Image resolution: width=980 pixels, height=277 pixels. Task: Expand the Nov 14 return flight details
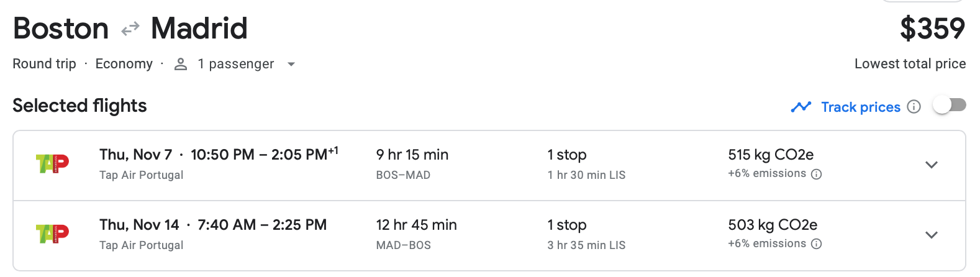931,235
